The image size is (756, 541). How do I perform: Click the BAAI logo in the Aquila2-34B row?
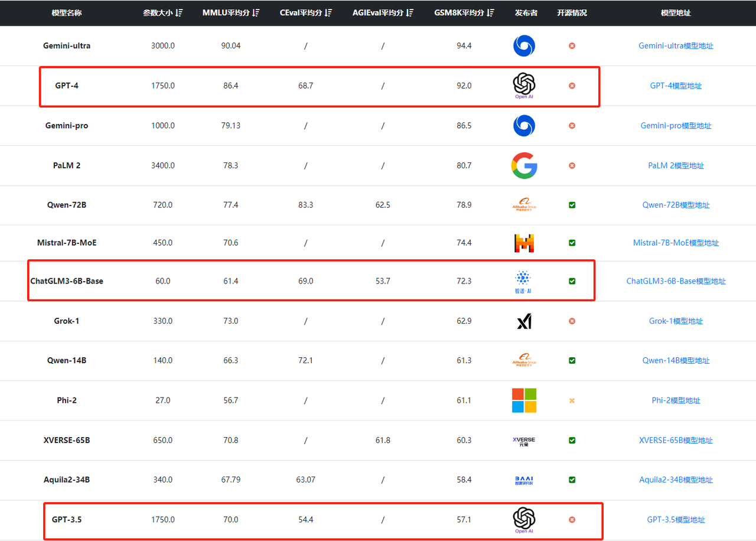point(524,480)
